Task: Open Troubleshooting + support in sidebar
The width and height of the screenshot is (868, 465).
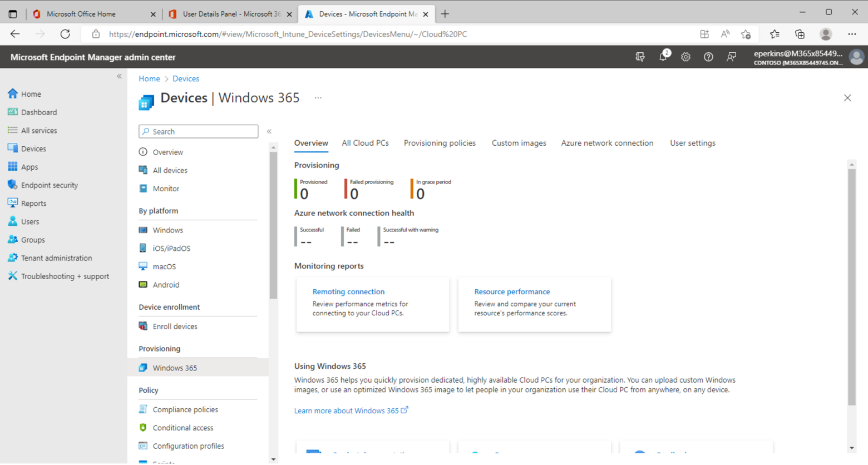Action: [58, 276]
